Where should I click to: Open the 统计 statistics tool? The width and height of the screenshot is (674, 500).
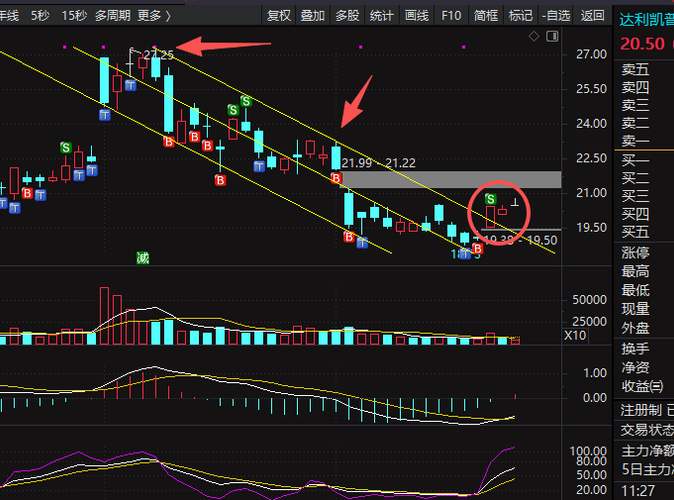381,16
